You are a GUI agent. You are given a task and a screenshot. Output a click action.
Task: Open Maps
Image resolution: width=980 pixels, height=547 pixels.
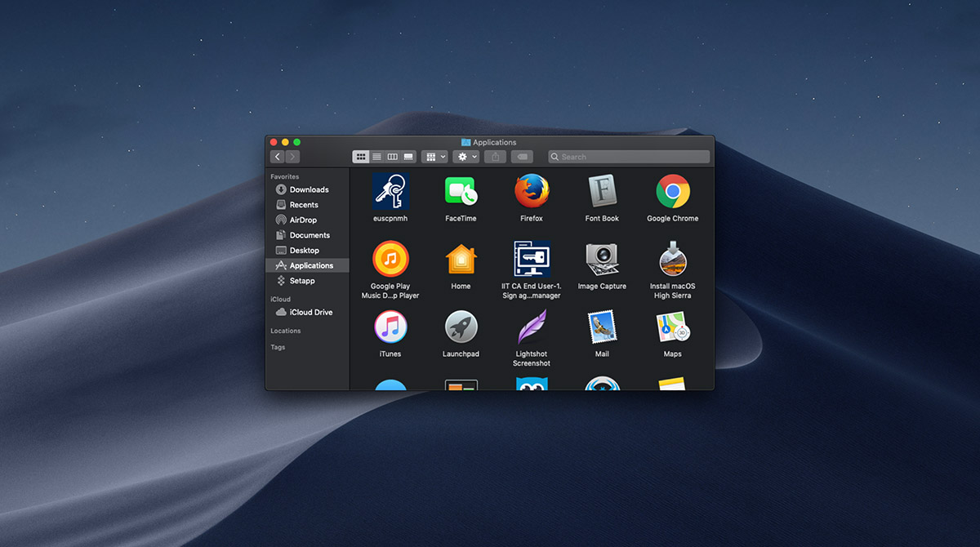pos(672,331)
